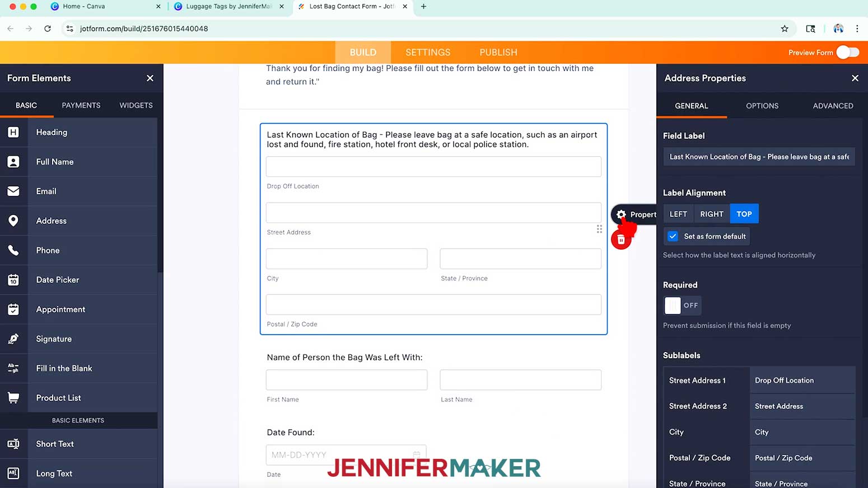Image resolution: width=868 pixels, height=488 pixels.
Task: Close the Form Elements panel
Action: (x=150, y=78)
